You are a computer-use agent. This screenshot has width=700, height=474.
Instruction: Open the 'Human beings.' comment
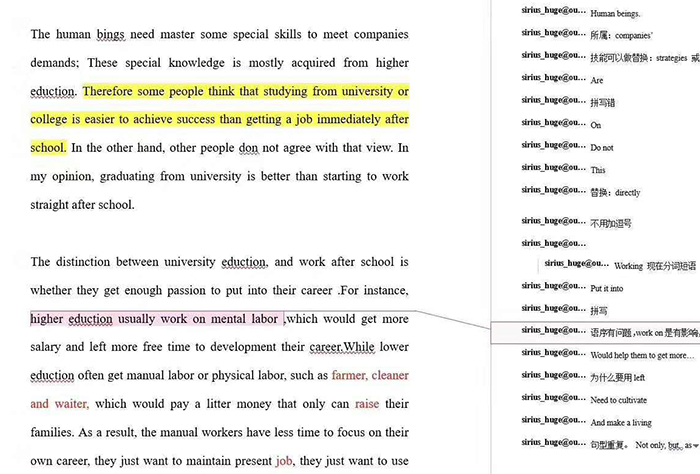pyautogui.click(x=615, y=14)
